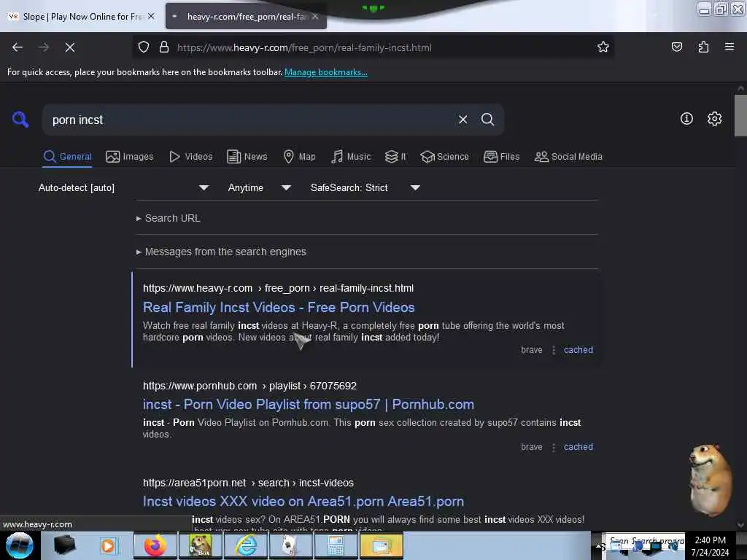The height and width of the screenshot is (560, 747).
Task: Bookmark this page with the star icon
Action: point(603,47)
